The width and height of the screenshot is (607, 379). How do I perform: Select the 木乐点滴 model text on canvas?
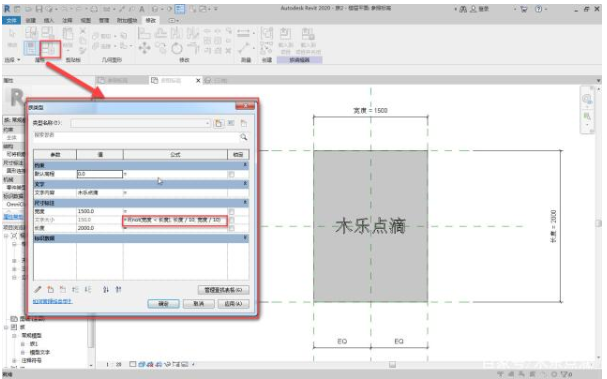[370, 226]
